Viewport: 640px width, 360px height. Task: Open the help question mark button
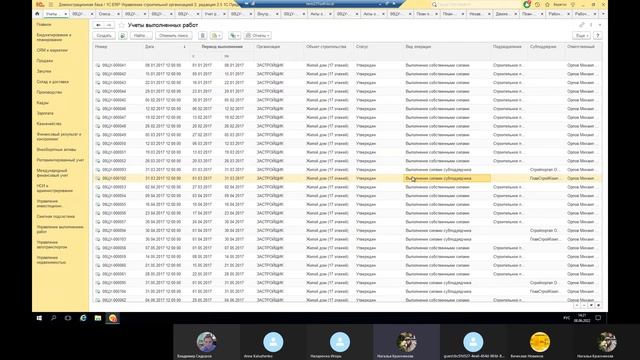[x=598, y=36]
